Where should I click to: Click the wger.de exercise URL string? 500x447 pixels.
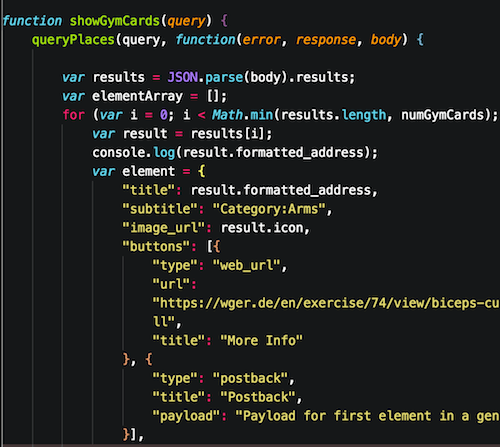coord(326,312)
